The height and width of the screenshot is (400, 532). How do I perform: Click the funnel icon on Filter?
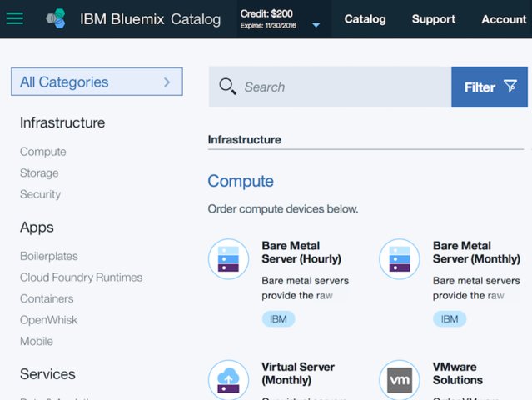coord(510,86)
